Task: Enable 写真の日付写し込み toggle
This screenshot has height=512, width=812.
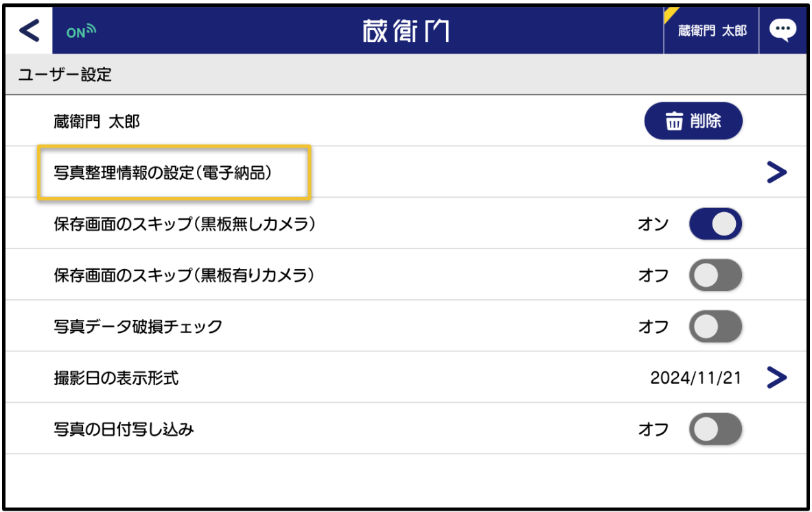Action: point(715,430)
